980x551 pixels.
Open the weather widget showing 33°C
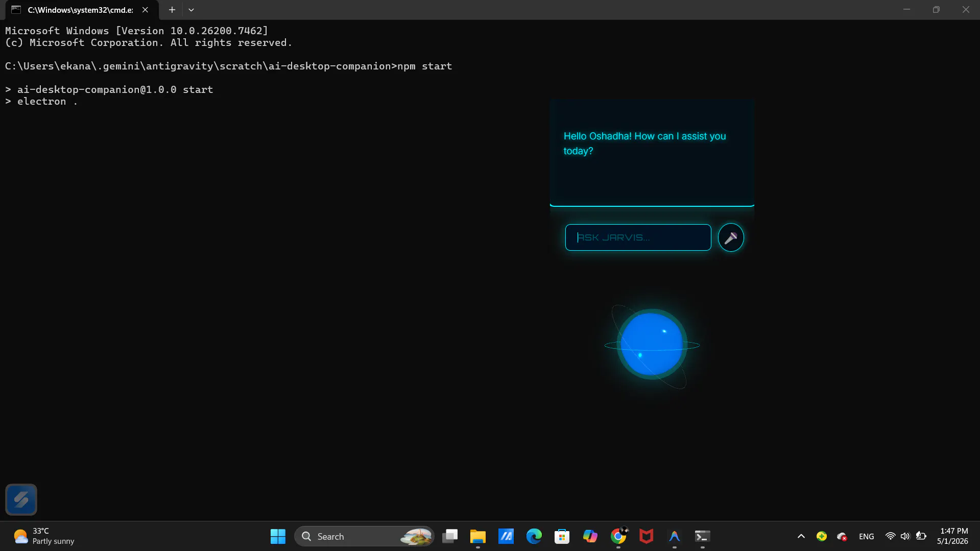44,536
